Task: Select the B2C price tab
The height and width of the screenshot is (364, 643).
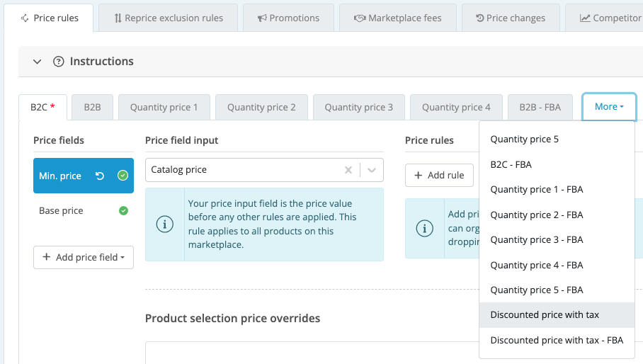Action: pos(42,108)
